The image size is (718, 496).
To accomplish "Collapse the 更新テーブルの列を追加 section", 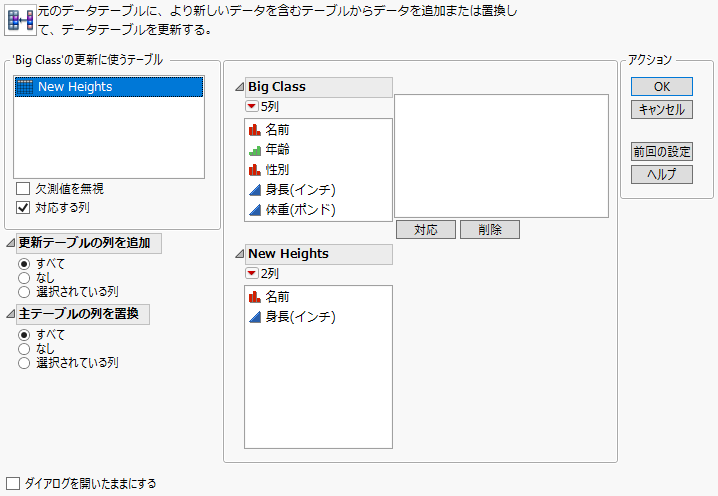I will pyautogui.click(x=10, y=243).
